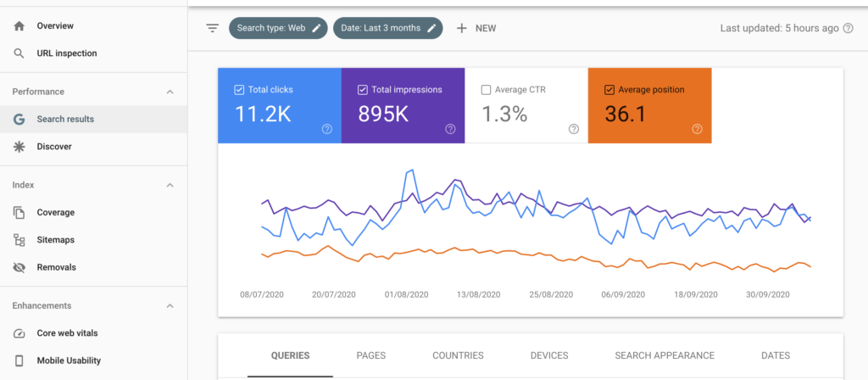Click the 06/09/2020 chart date label
Image resolution: width=868 pixels, height=380 pixels.
(623, 294)
